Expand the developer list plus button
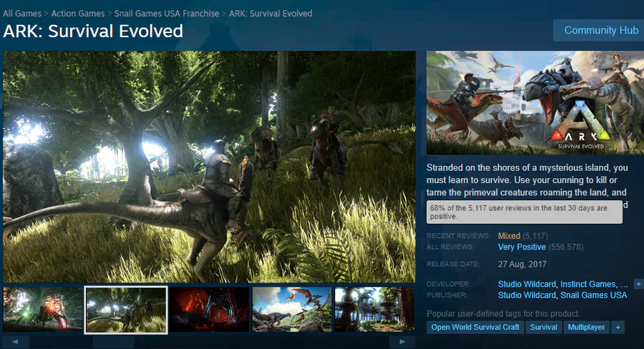 click(x=639, y=284)
